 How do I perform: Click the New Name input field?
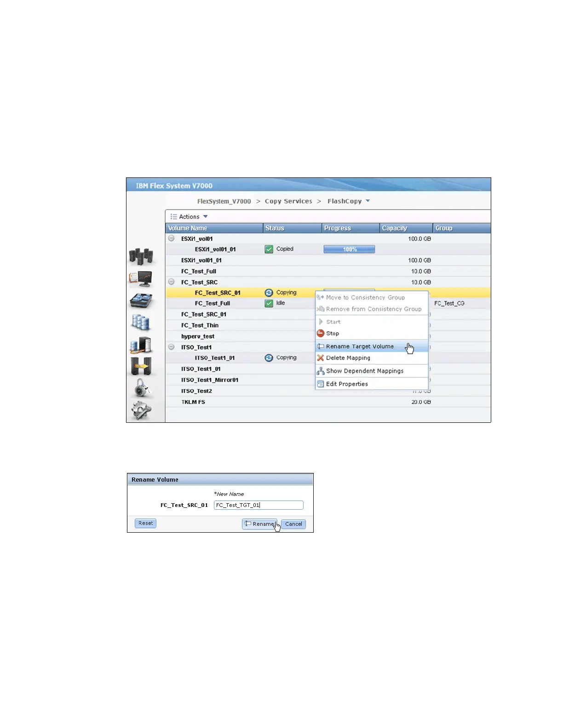click(259, 505)
